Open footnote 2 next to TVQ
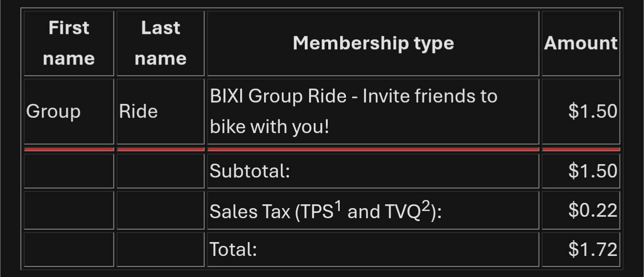Image resolution: width=644 pixels, height=277 pixels. [x=425, y=205]
